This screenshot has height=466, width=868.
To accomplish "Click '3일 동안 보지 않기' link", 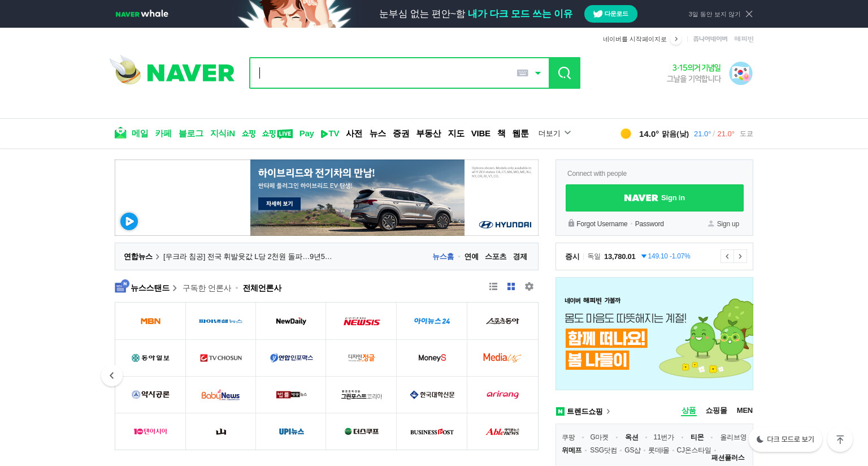I will [714, 14].
